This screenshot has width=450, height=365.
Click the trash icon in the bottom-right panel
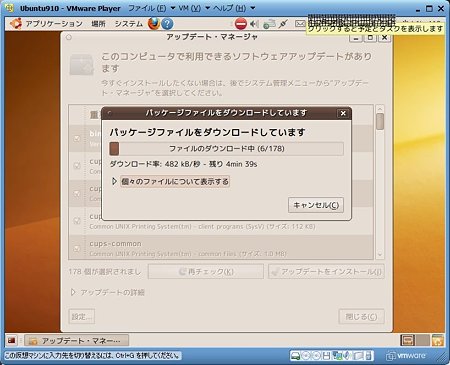point(438,340)
